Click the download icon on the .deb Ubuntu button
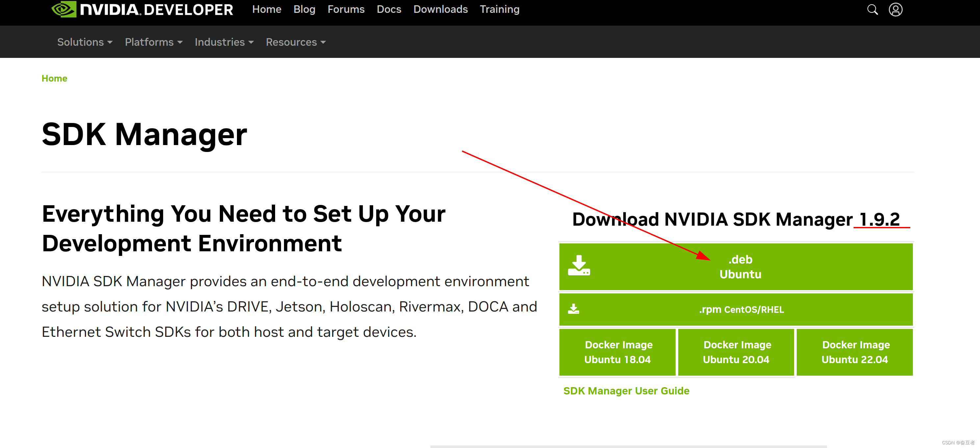Screen dimensions: 980x448 click(580, 266)
